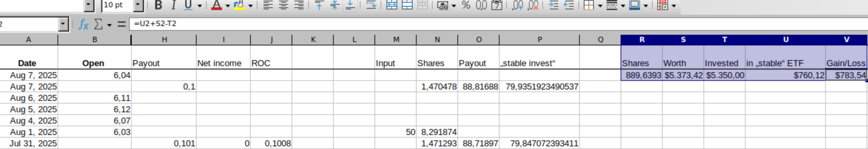868x149 pixels.
Task: Click Merge and Center Cells icon
Action: (392, 5)
